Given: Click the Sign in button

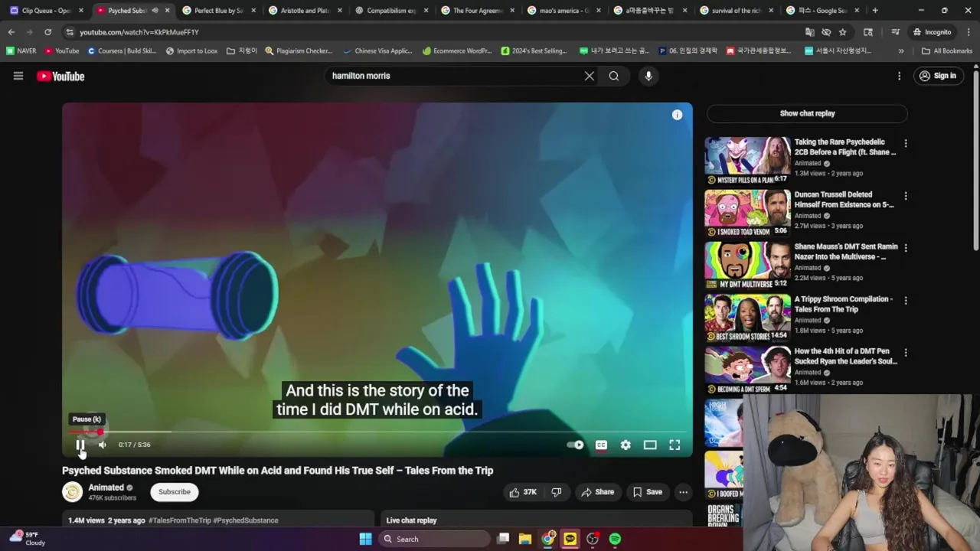Looking at the screenshot, I should tap(938, 76).
